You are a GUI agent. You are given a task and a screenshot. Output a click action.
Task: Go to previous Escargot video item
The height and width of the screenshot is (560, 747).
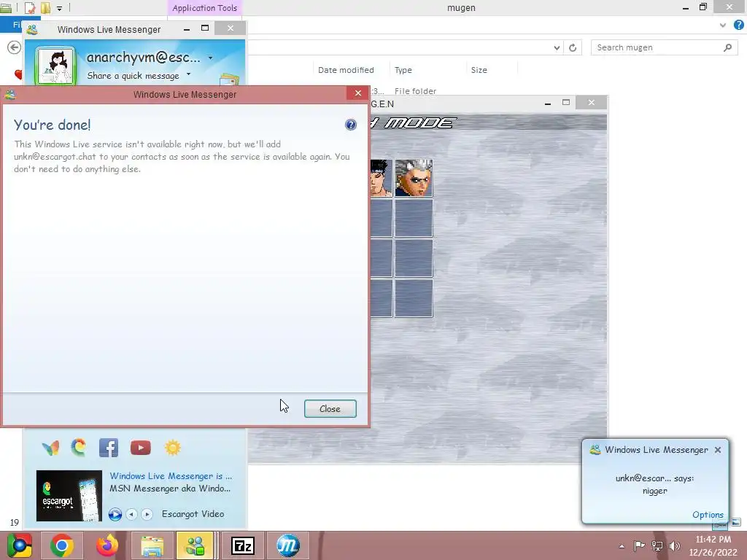131,514
